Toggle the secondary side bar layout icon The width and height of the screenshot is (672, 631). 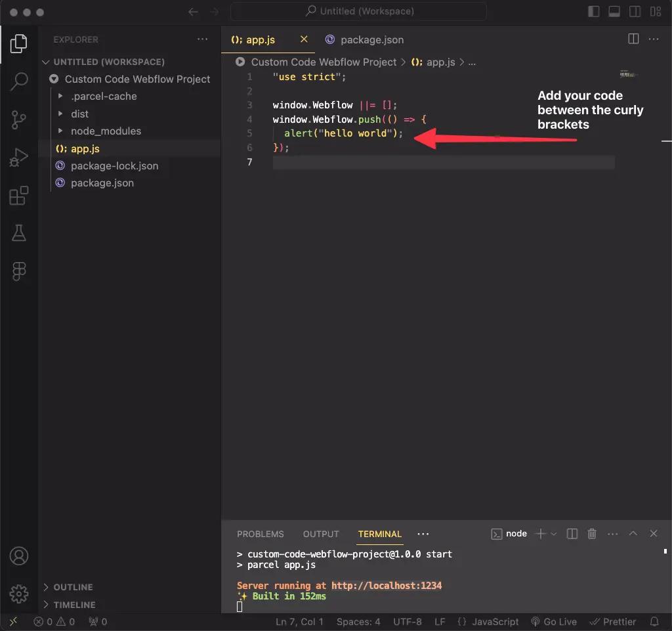[635, 12]
